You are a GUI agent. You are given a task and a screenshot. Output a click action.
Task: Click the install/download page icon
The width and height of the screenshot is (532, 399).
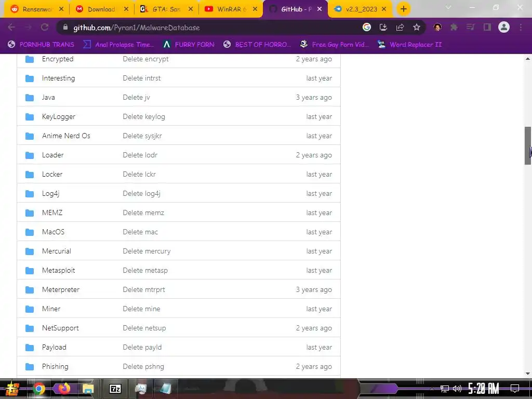tap(383, 28)
